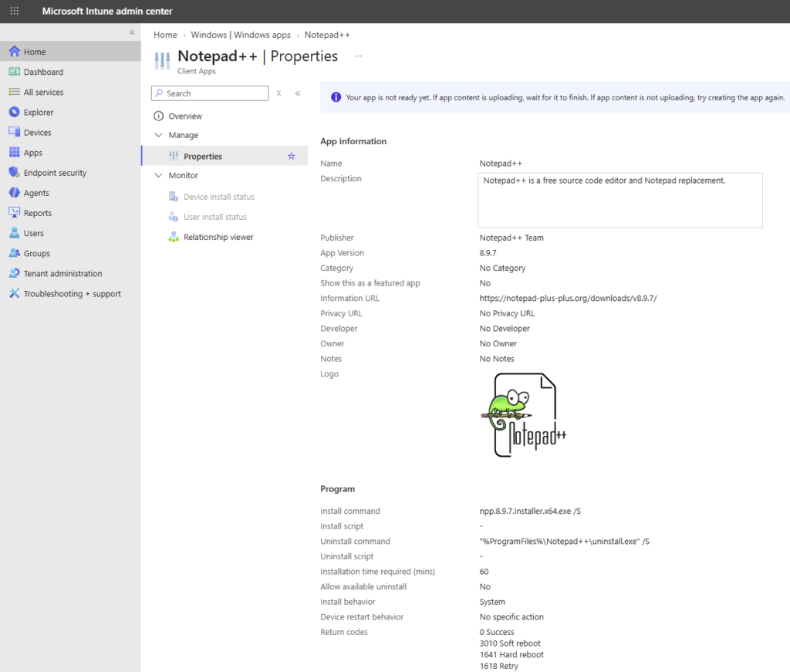Click the Notepad++ Properties header icon
Image resolution: width=790 pixels, height=672 pixels.
pyautogui.click(x=162, y=61)
